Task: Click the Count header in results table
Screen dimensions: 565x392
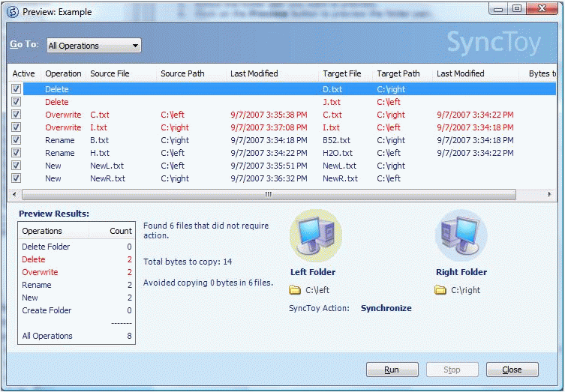Action: [112, 231]
